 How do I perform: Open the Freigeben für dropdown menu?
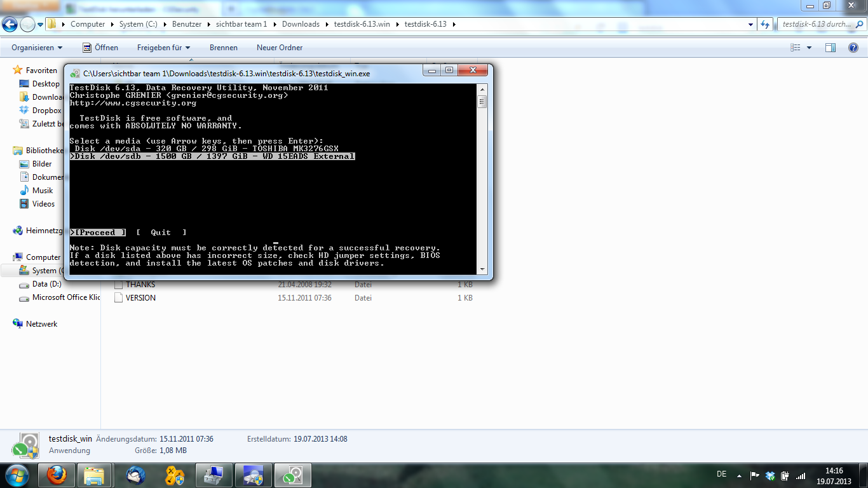click(163, 48)
